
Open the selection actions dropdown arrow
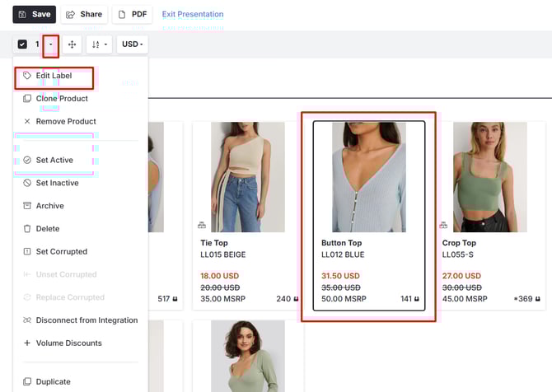(51, 44)
